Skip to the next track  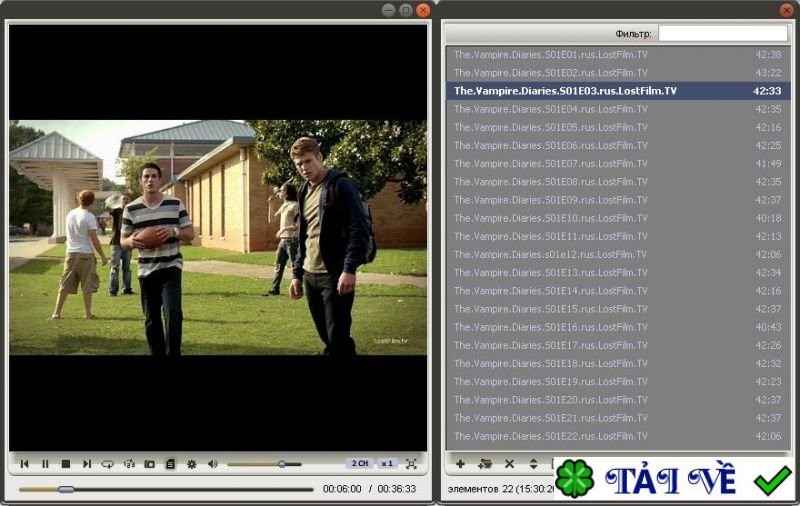87,464
